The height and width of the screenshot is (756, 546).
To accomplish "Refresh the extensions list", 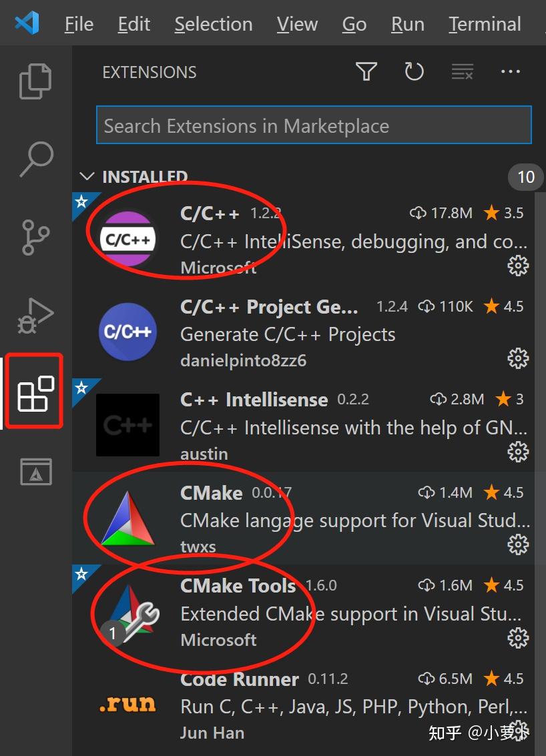I will coord(414,71).
